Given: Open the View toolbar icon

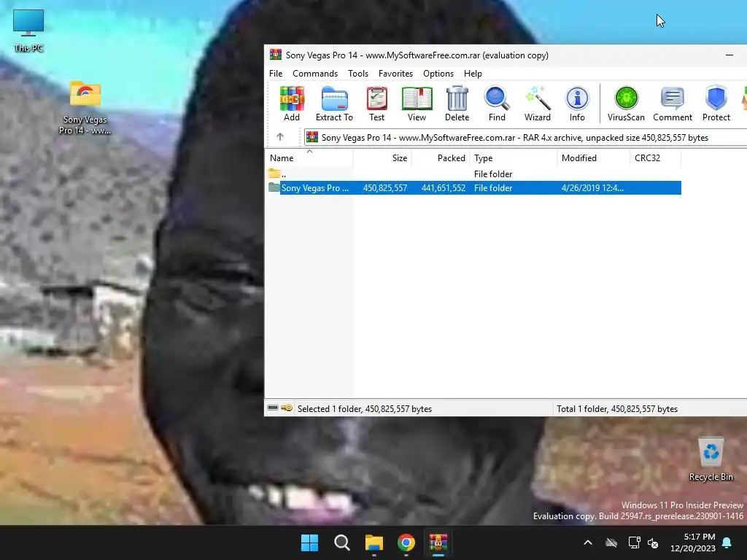Looking at the screenshot, I should [x=417, y=104].
